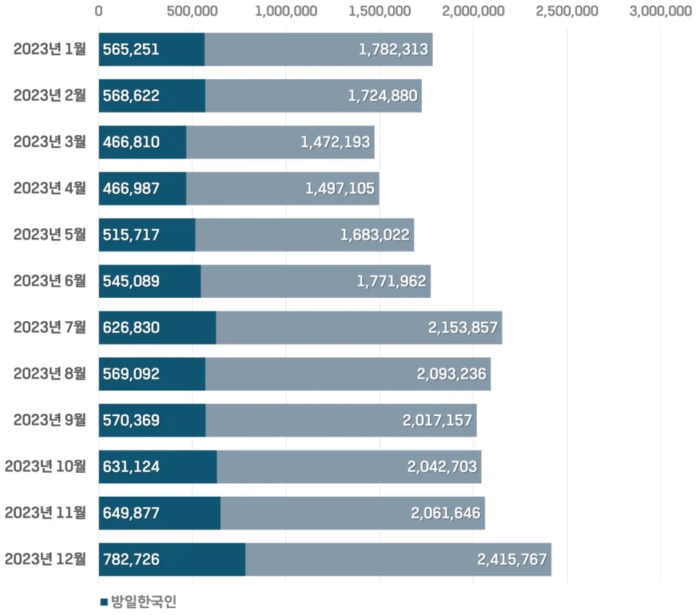The width and height of the screenshot is (700, 615).
Task: Click the gray bar segment for 2023년 8월
Action: pyautogui.click(x=308, y=374)
